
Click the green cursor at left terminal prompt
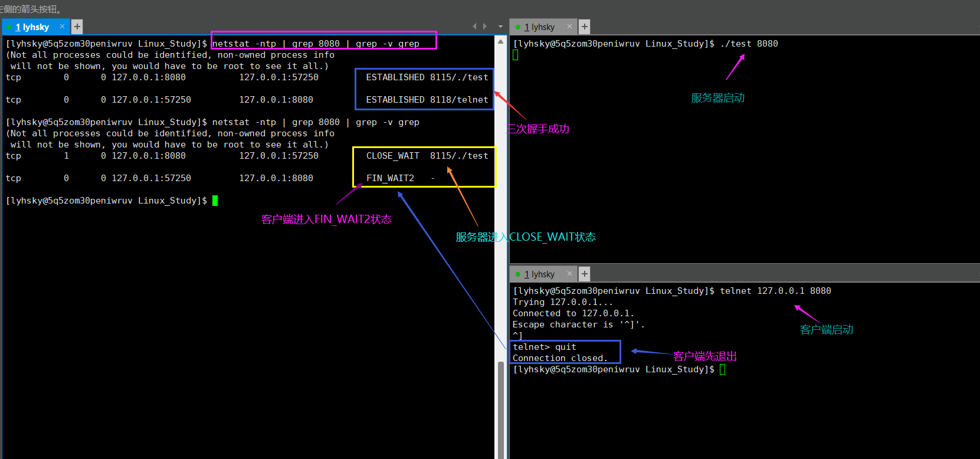215,201
